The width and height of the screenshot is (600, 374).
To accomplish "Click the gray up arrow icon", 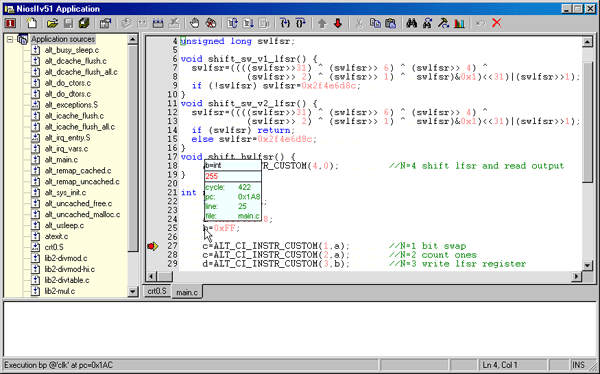I will [x=322, y=23].
